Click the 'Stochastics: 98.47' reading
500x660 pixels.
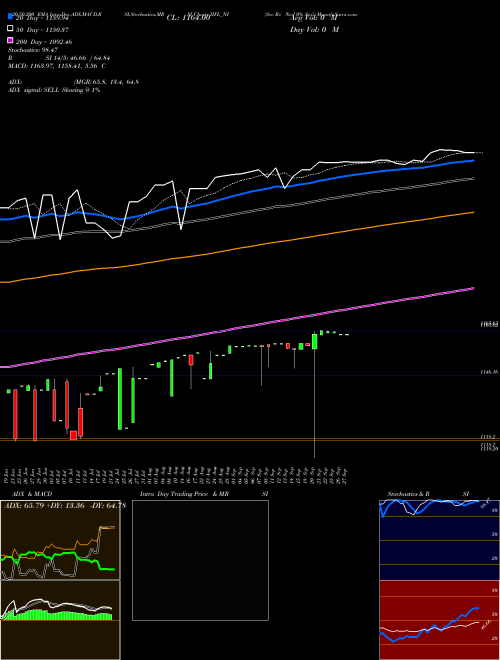point(33,50)
